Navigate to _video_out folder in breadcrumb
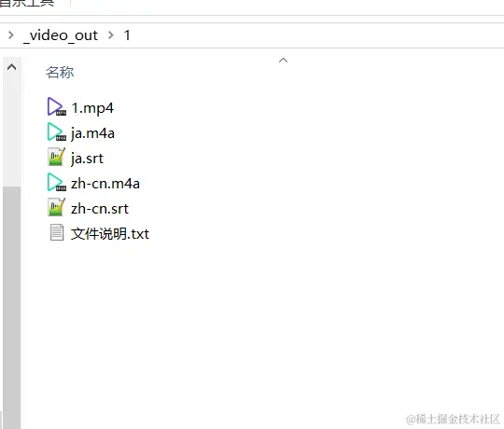This screenshot has width=504, height=429. tap(61, 35)
